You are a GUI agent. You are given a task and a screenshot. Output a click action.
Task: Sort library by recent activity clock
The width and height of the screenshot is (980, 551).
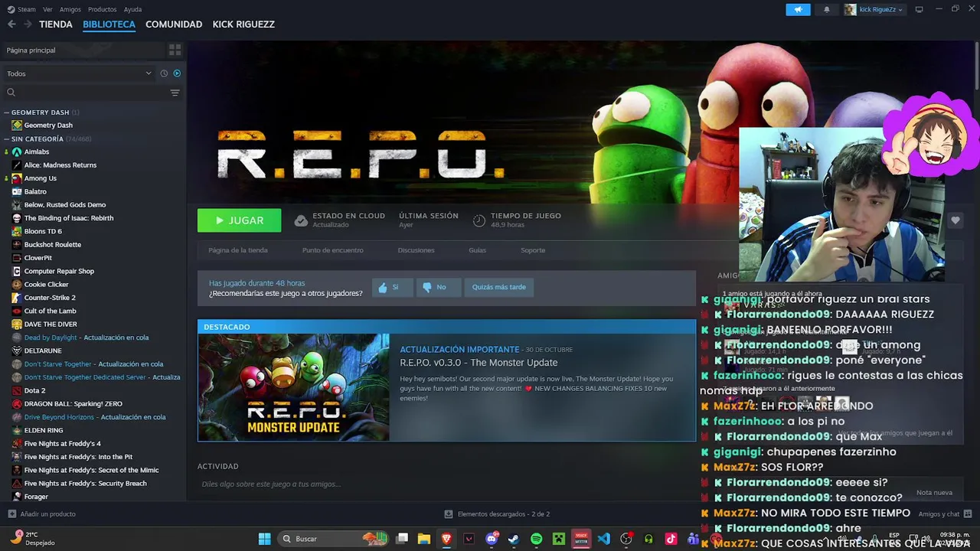[164, 73]
